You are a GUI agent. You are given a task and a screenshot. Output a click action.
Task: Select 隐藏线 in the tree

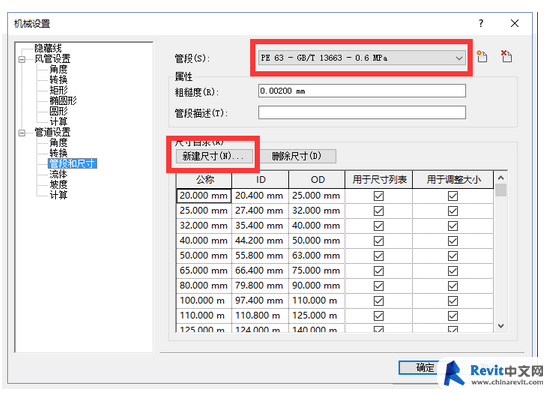coord(48,48)
